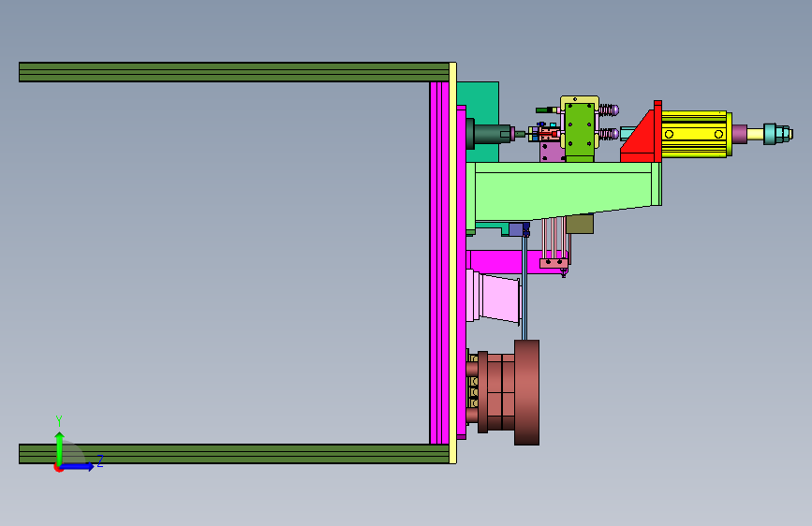Select the purple piston rod section
This screenshot has height=526, width=812.
pyautogui.click(x=740, y=134)
